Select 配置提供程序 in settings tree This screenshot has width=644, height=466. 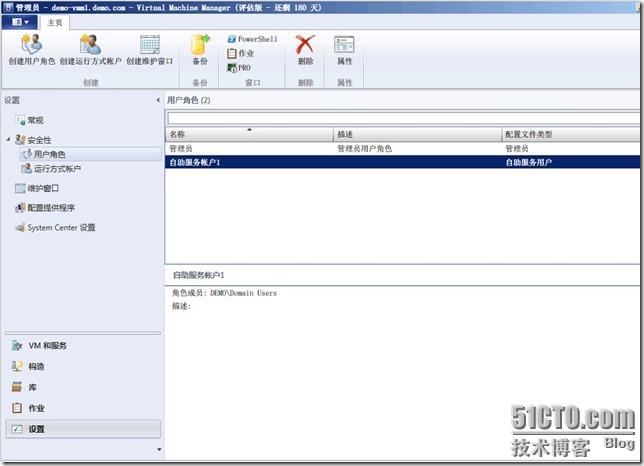45,208
